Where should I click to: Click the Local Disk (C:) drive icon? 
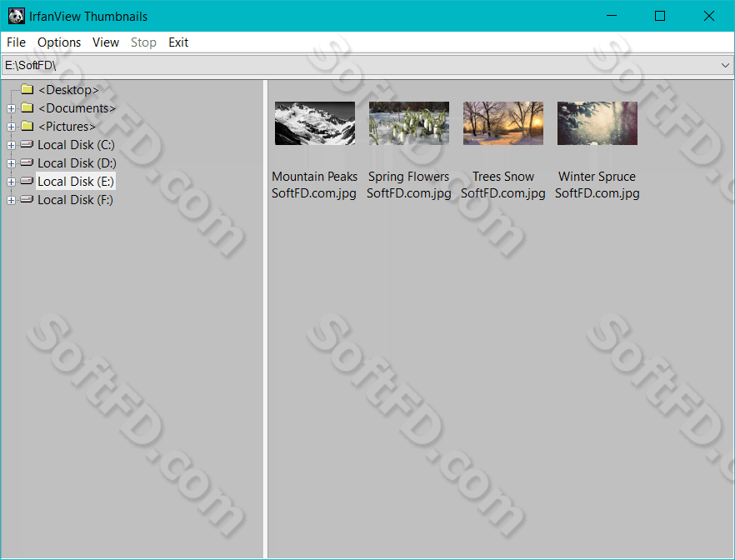coord(27,144)
